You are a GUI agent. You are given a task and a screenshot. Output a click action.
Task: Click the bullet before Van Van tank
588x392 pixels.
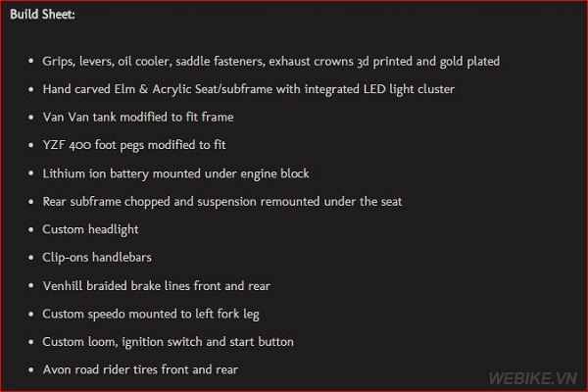pyautogui.click(x=31, y=117)
